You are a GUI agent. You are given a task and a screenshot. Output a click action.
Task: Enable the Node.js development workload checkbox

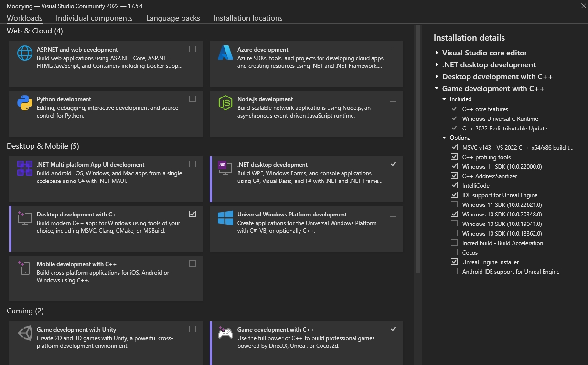(x=393, y=98)
